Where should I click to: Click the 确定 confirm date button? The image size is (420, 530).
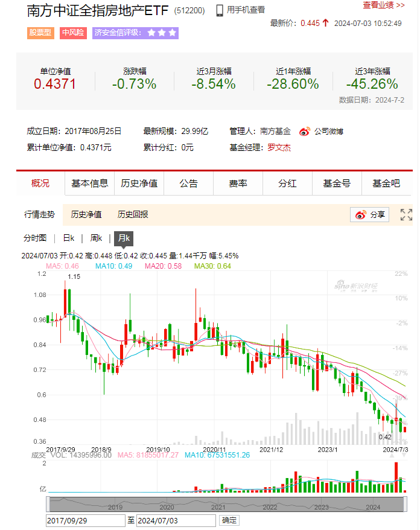229,520
